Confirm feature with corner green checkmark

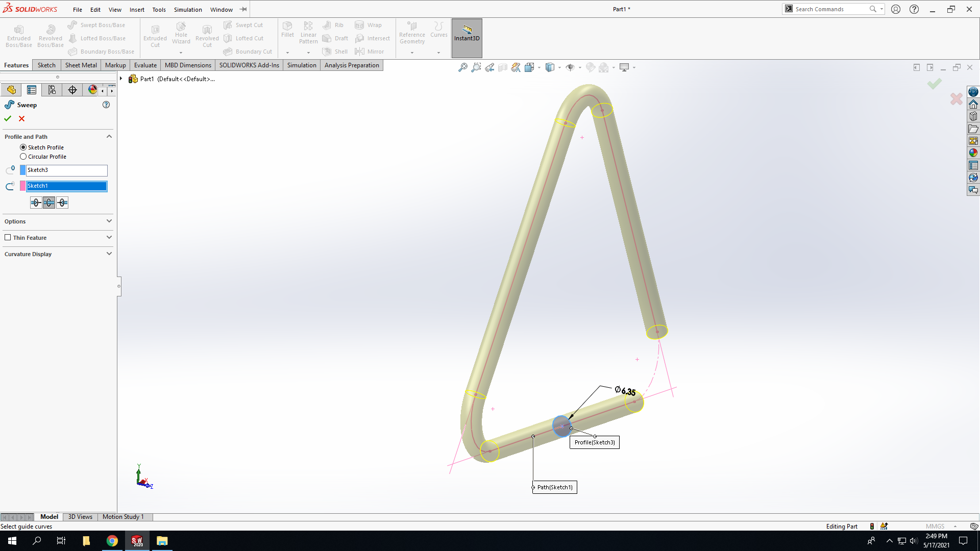pyautogui.click(x=935, y=84)
